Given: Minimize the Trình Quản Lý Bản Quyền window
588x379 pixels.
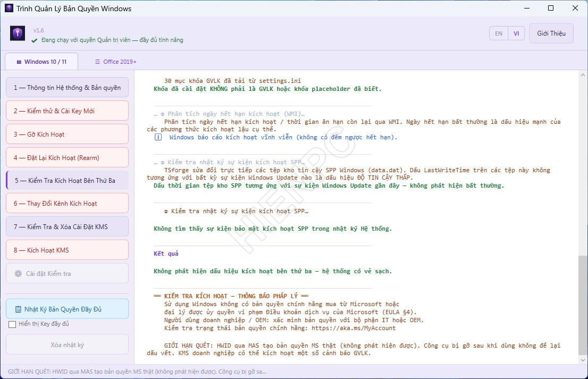Looking at the screenshot, I should [x=527, y=9].
